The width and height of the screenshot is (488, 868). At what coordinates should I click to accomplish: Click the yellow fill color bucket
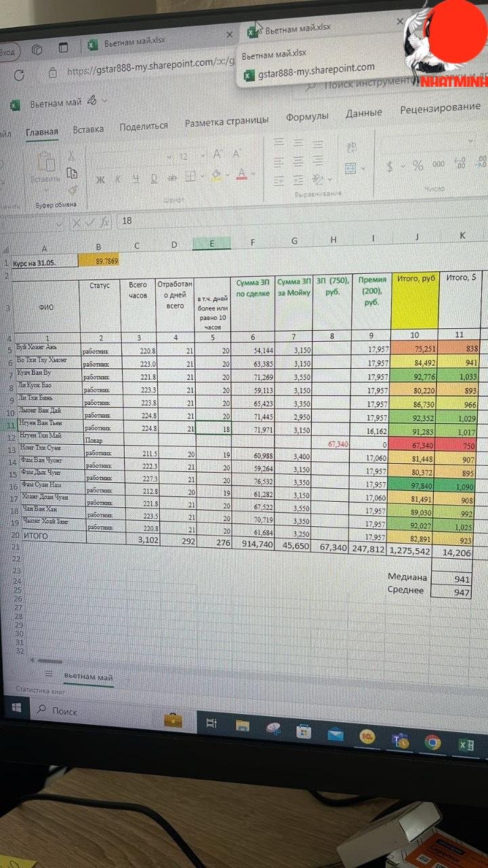click(x=216, y=176)
